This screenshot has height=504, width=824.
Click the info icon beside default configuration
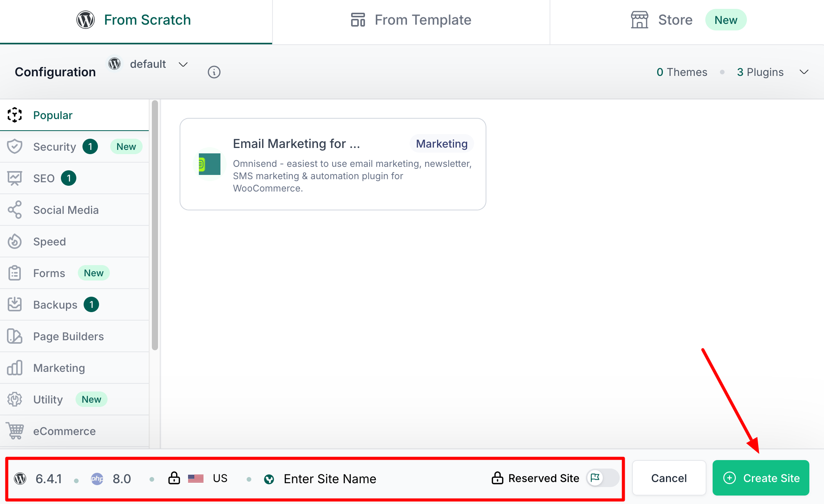point(214,72)
